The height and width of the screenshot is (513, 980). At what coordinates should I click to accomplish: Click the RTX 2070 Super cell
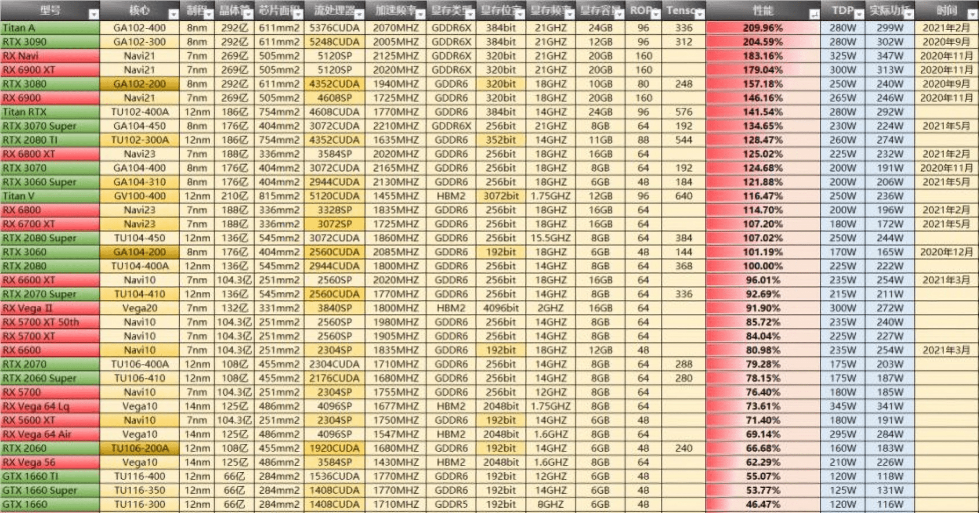(50, 294)
